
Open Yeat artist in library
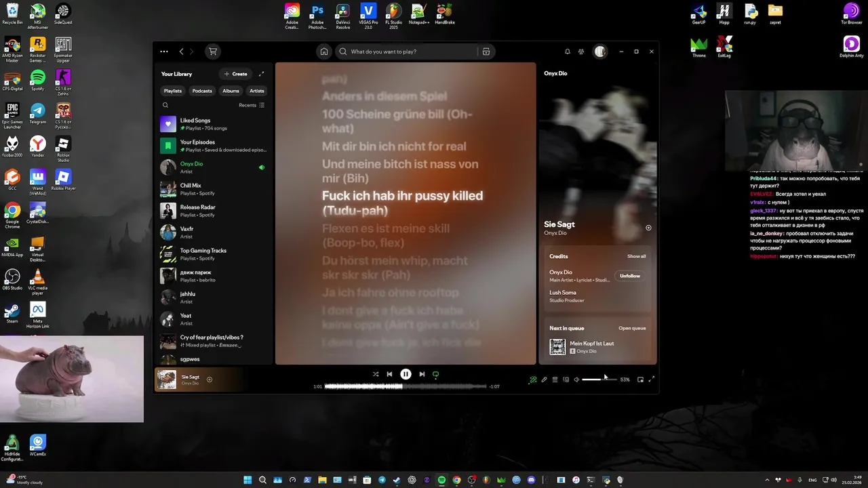pos(212,319)
